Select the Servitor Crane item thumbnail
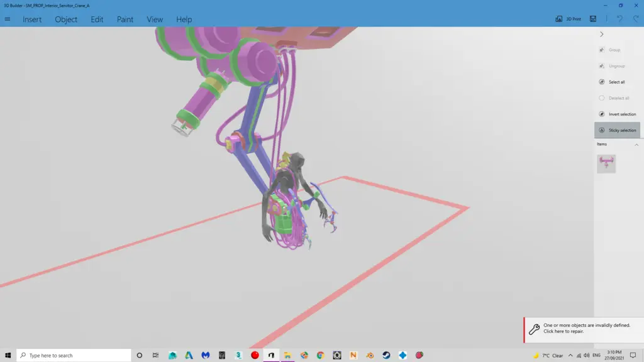 (x=606, y=163)
